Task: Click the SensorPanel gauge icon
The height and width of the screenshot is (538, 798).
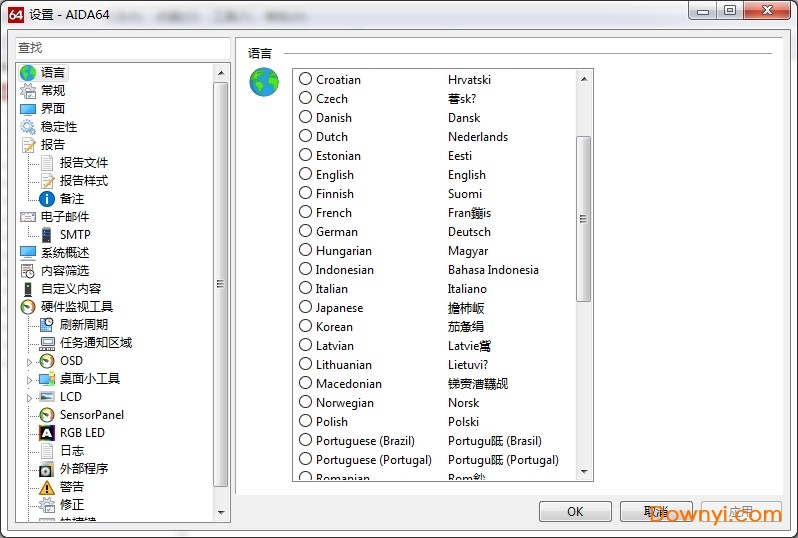Action: [46, 415]
